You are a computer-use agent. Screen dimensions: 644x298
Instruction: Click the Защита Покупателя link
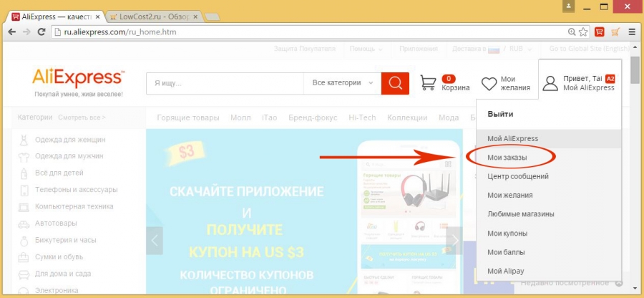click(304, 49)
